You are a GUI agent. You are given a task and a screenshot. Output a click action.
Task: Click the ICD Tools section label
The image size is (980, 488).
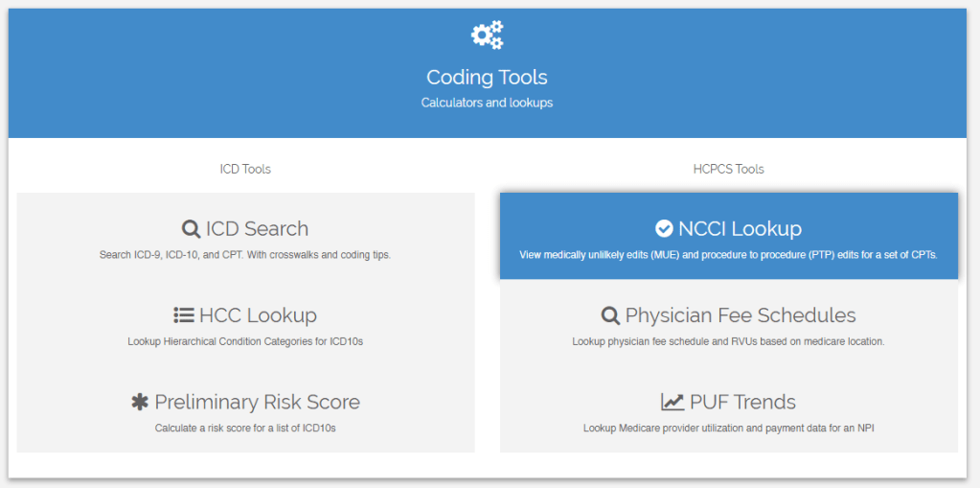point(245,170)
